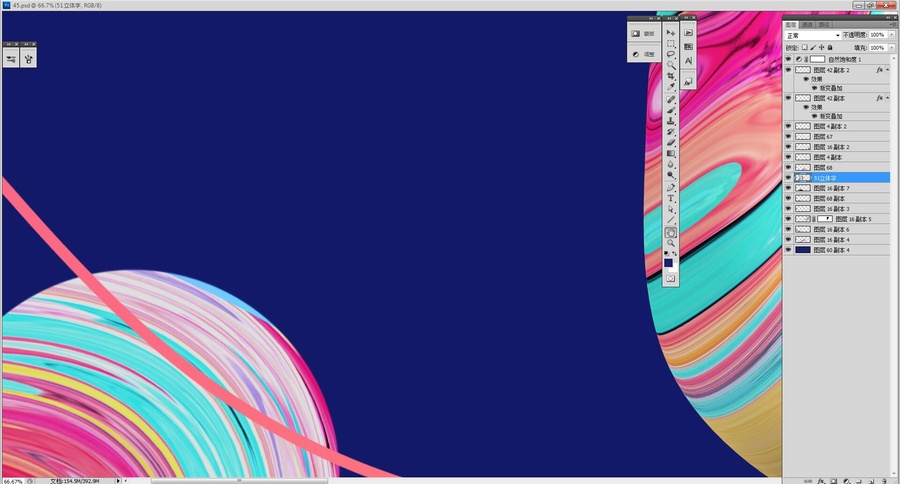
Task: Select the Pen tool
Action: click(x=670, y=188)
